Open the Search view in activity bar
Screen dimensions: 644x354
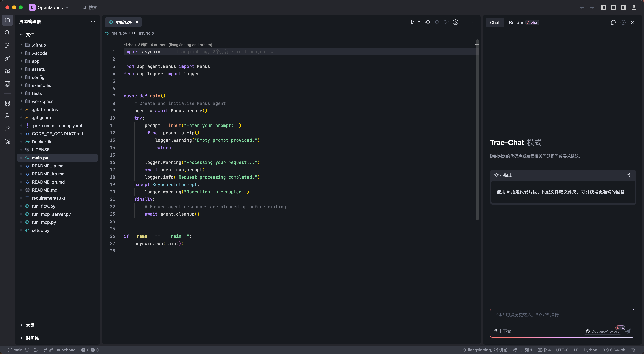click(7, 33)
